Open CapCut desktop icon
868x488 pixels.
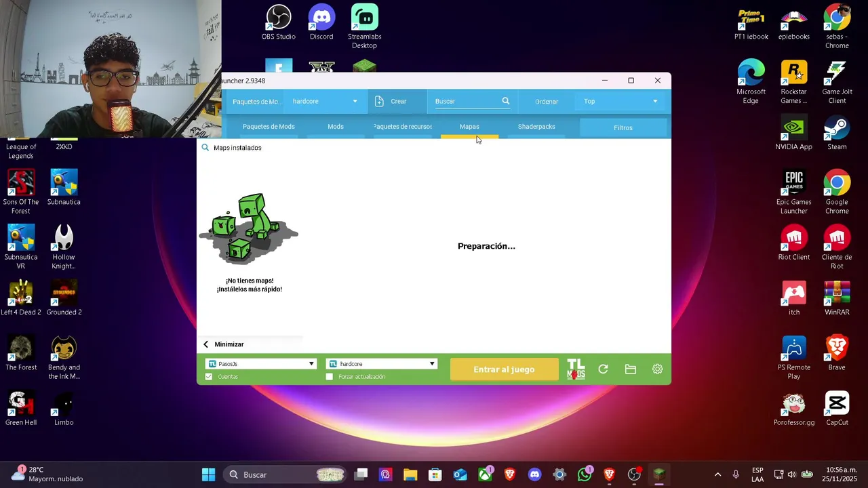[x=837, y=408]
